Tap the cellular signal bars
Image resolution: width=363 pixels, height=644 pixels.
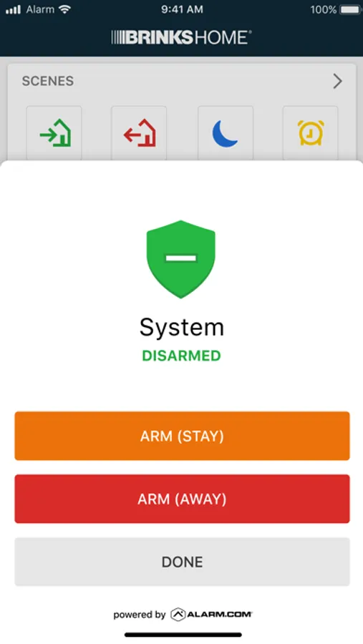pyautogui.click(x=13, y=10)
